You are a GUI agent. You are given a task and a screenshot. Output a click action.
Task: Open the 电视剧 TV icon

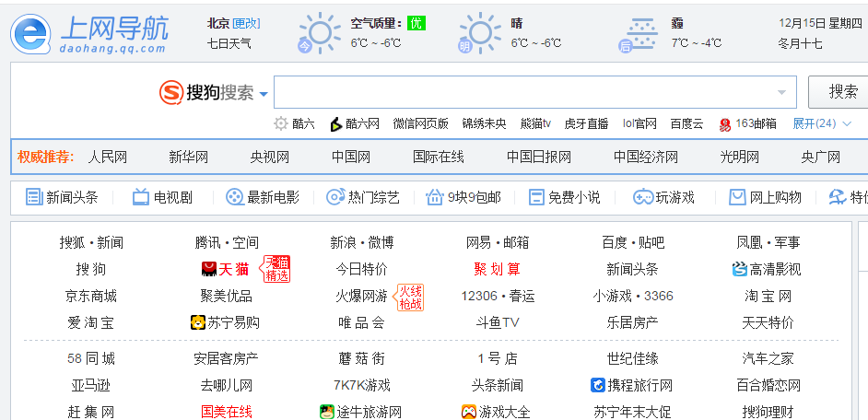[141, 196]
